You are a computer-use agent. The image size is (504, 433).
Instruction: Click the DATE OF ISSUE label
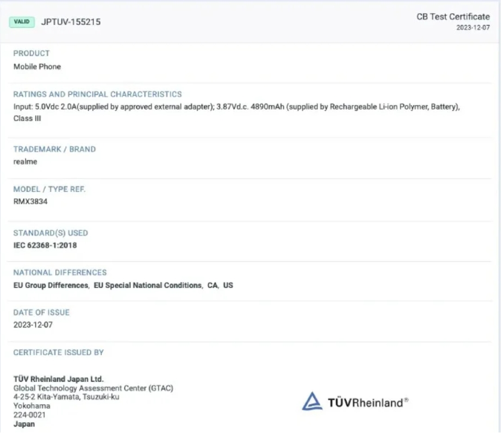[41, 313]
